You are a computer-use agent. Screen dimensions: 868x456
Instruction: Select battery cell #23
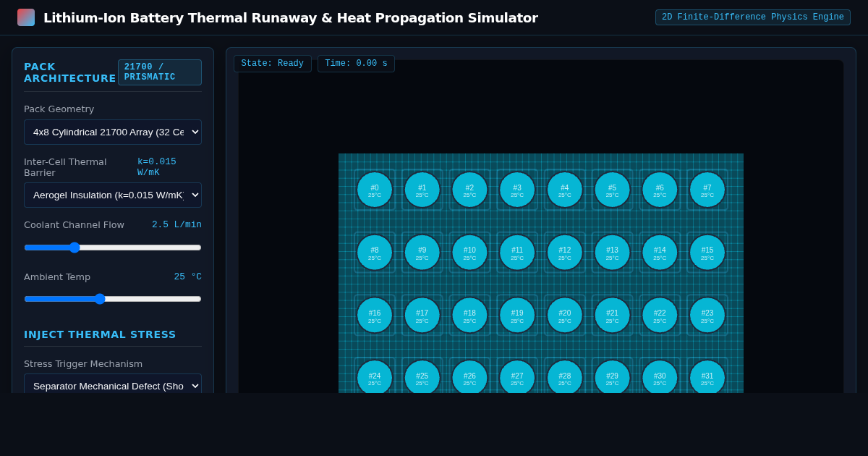707,316
